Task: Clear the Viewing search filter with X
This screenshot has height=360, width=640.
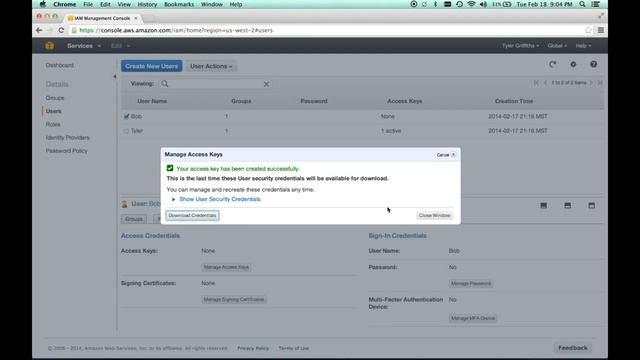Action: pyautogui.click(x=266, y=84)
